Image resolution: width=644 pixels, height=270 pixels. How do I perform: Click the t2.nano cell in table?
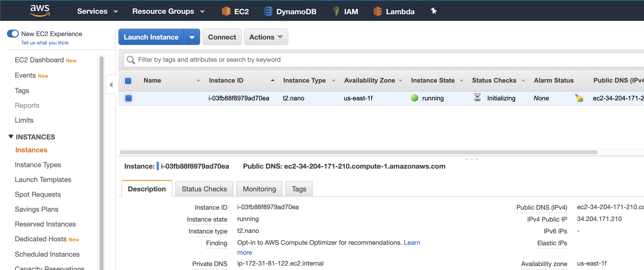(293, 98)
